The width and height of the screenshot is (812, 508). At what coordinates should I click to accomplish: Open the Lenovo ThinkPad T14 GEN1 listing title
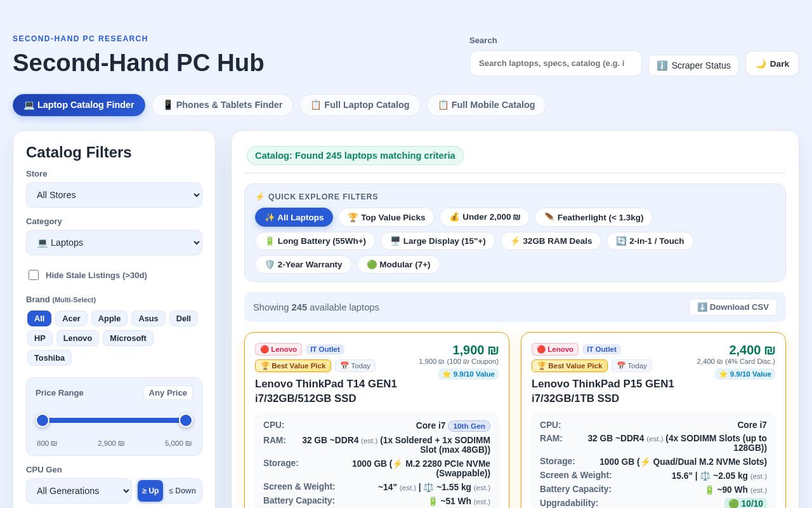326,391
